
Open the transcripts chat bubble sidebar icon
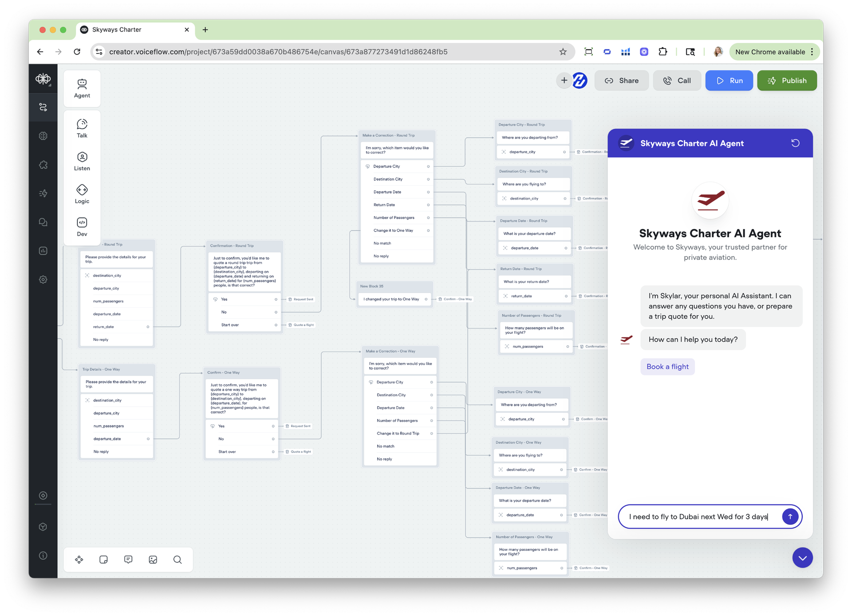[43, 222]
